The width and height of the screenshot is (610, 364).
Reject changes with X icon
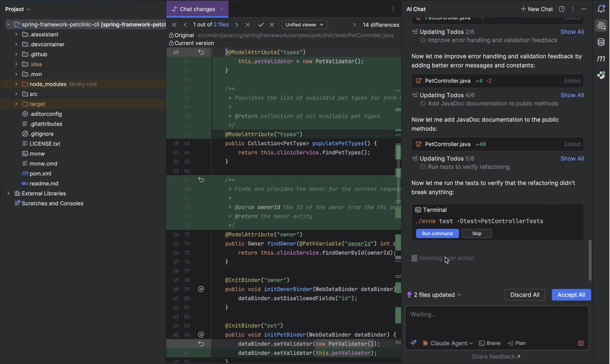(272, 25)
